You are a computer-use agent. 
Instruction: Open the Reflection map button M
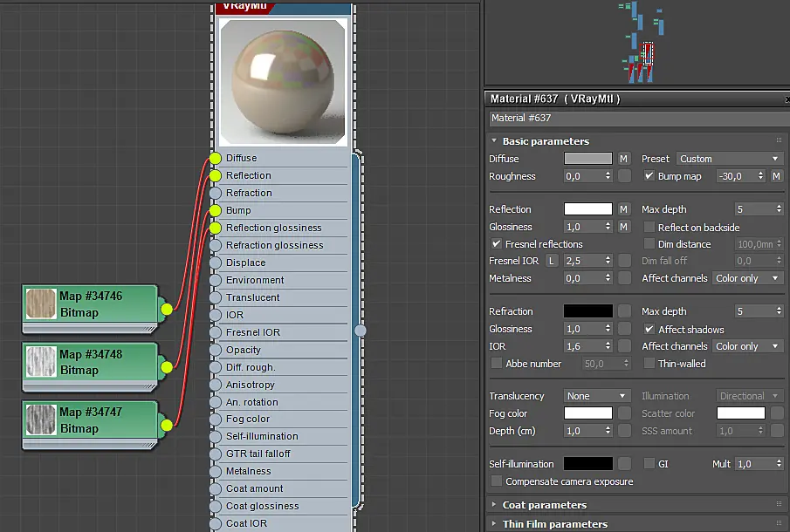623,208
